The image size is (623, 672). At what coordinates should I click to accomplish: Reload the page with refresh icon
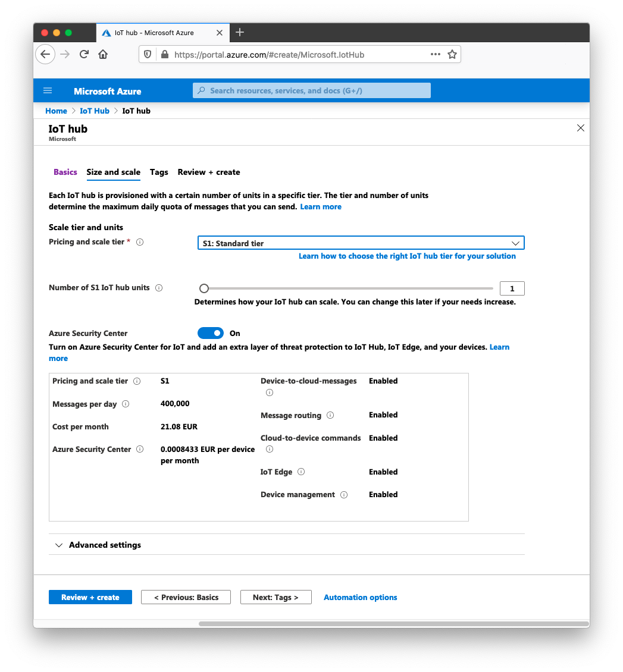point(84,55)
